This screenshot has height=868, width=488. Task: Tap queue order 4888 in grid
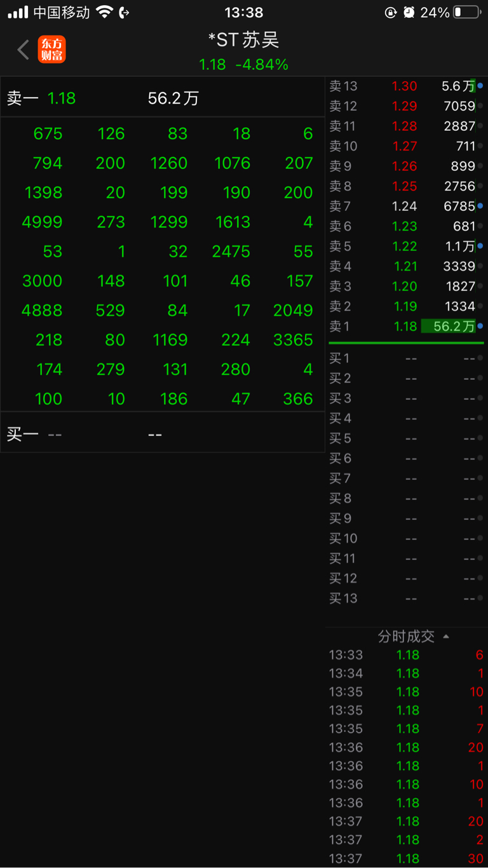43,310
